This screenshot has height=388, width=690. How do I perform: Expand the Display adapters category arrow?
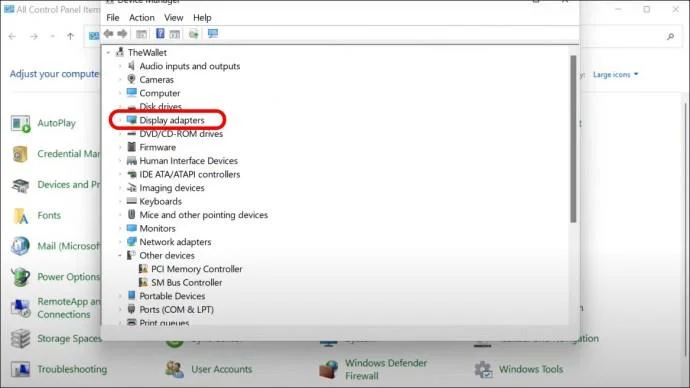click(x=120, y=120)
